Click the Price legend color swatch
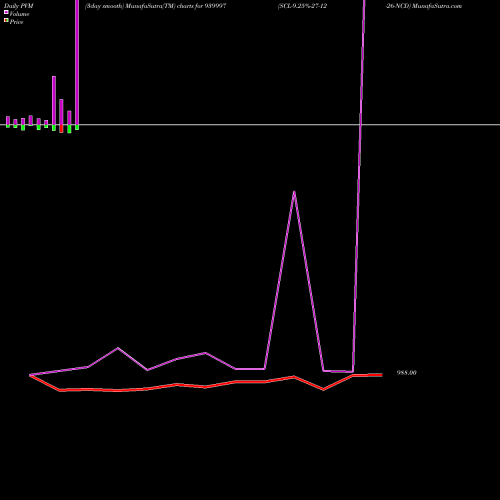This screenshot has height=500, width=500. pyautogui.click(x=6, y=20)
